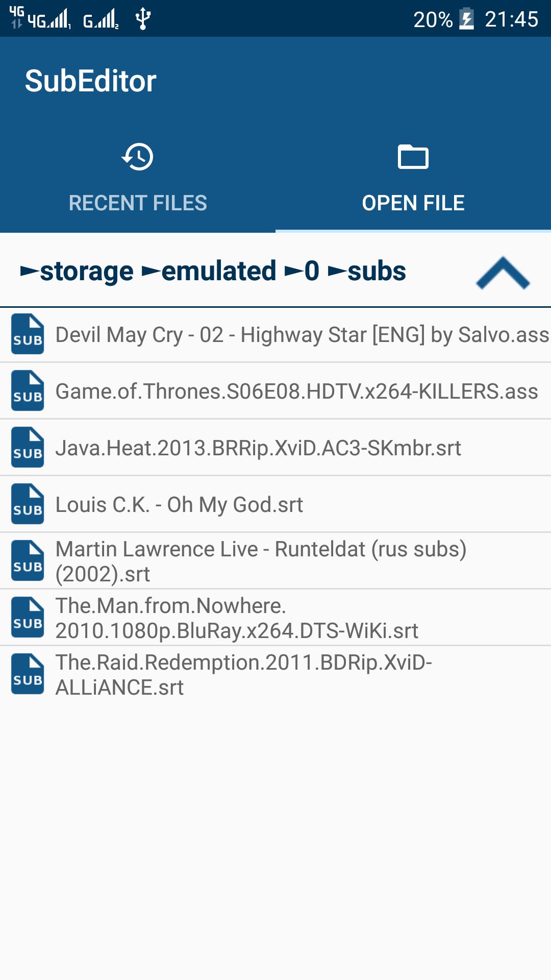Open Louis C.K. - Oh My God.srt
Screen dimensions: 551x980
click(179, 505)
